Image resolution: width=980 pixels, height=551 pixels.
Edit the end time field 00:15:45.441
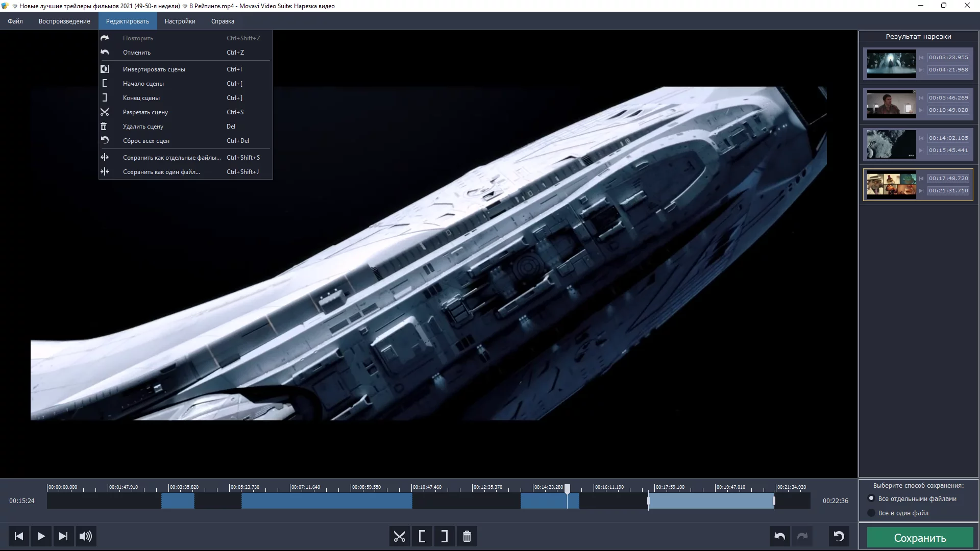tap(948, 151)
